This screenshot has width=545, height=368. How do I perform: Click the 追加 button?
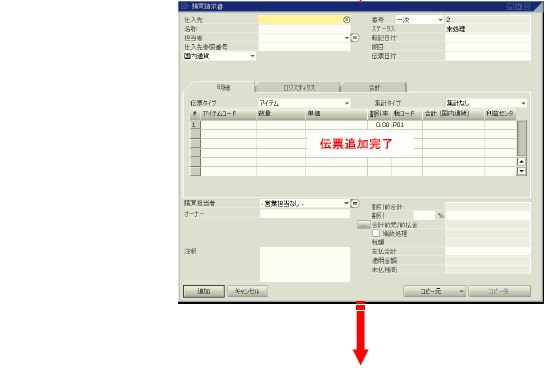tap(204, 291)
